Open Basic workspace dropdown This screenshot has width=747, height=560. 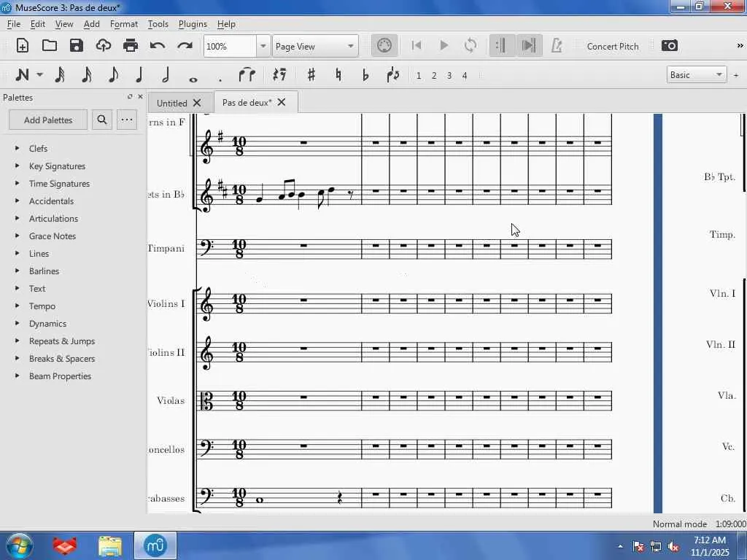tap(696, 75)
